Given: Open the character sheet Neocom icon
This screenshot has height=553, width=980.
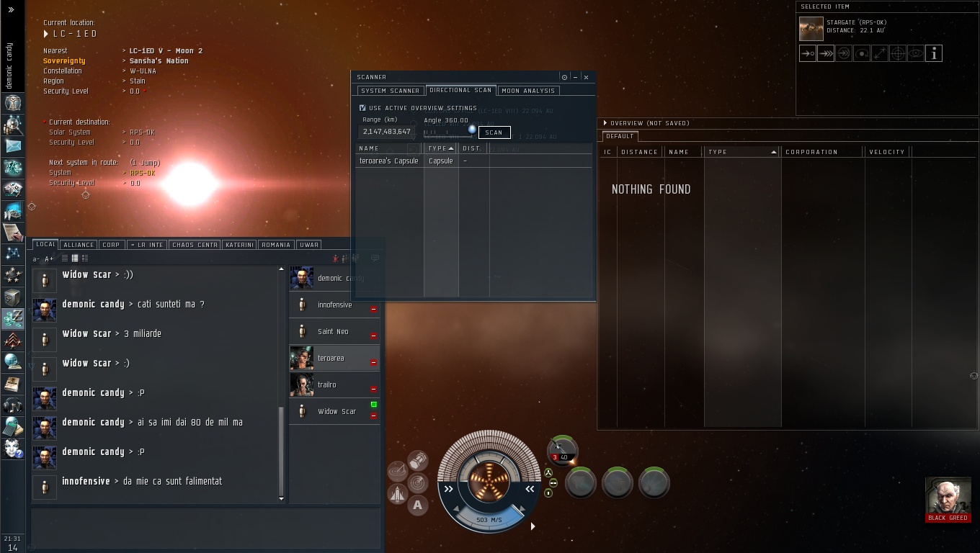Looking at the screenshot, I should coord(13,102).
